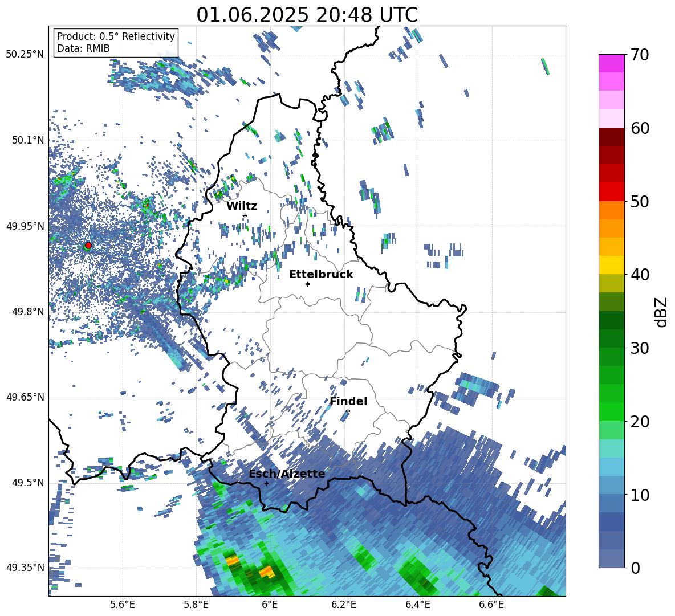Select the Esch/Alzette city label
675x616 pixels.
coord(287,474)
